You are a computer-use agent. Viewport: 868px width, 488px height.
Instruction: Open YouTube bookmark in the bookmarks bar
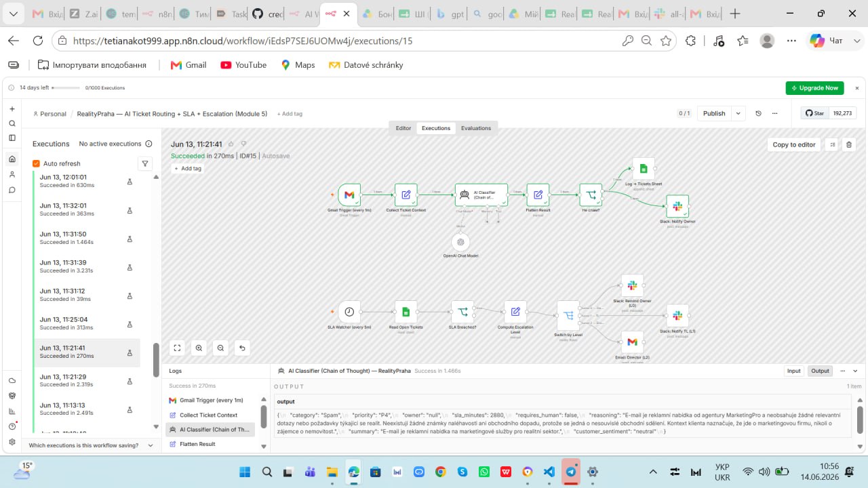[x=243, y=65]
